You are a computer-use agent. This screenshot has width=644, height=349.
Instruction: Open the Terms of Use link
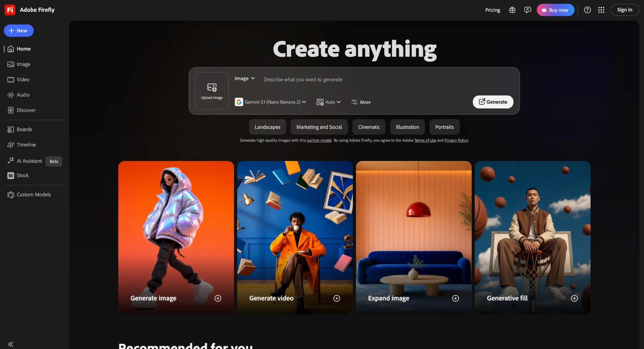click(425, 140)
